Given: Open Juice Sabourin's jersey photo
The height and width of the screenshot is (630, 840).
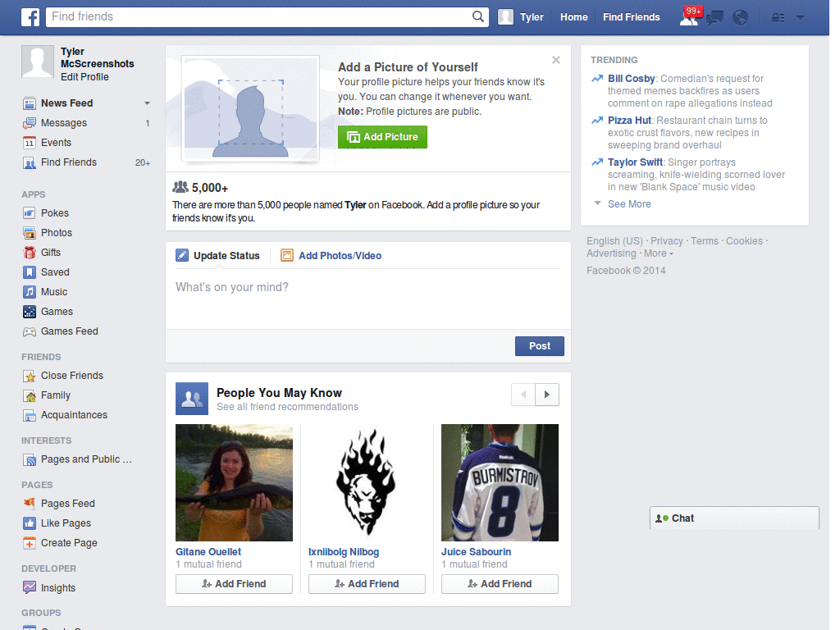Looking at the screenshot, I should point(500,482).
